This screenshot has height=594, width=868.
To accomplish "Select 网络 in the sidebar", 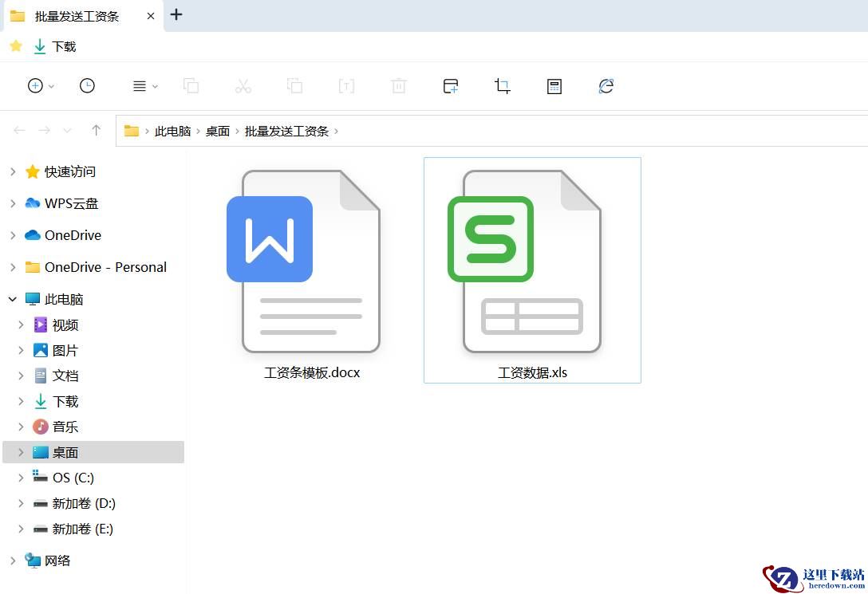I will click(x=57, y=561).
